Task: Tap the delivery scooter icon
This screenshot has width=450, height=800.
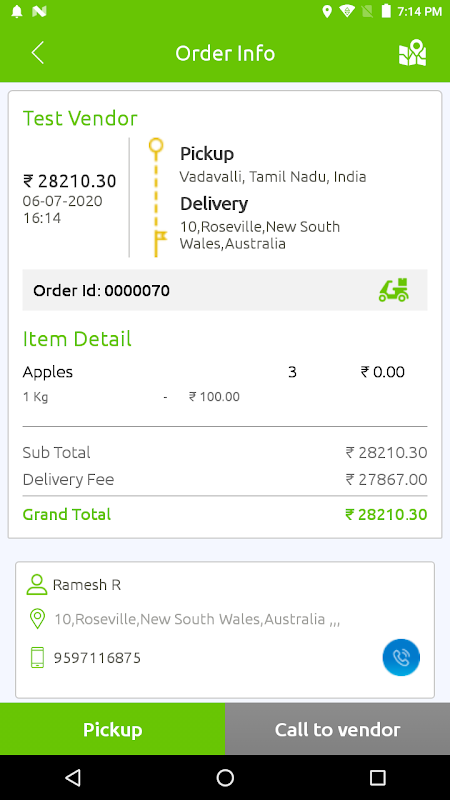Action: coord(393,290)
